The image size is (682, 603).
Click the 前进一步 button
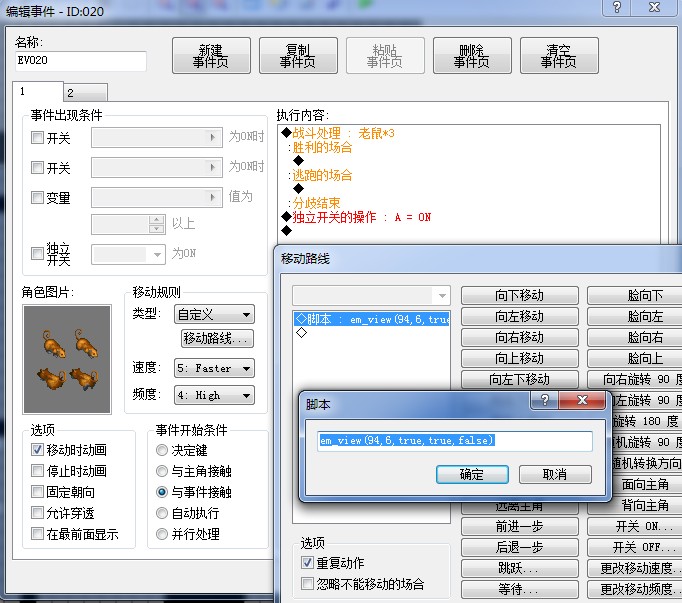click(x=520, y=526)
